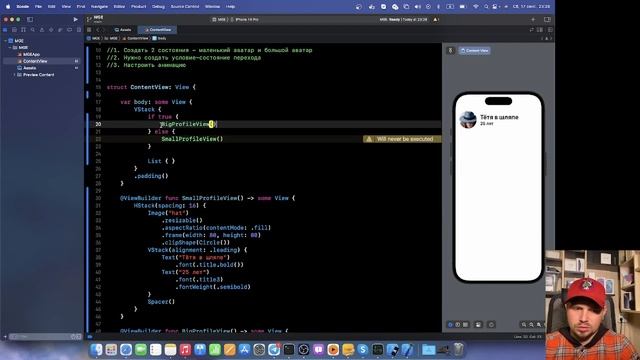640x360 pixels.
Task: Toggle the navigator sidebar visibility
Action: 30,19
